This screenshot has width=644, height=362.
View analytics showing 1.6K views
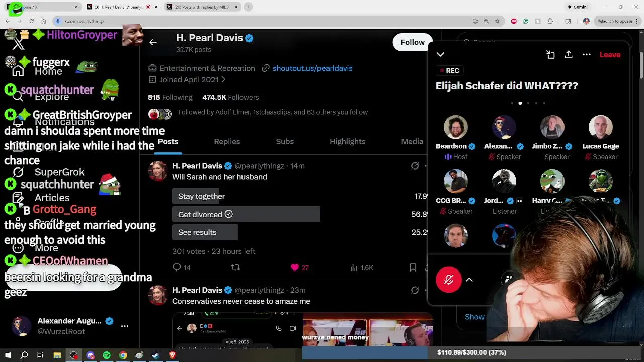tap(361, 267)
